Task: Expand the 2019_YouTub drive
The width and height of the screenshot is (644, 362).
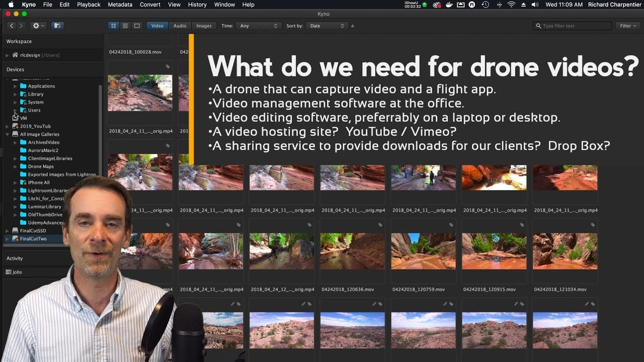Action: coord(8,126)
